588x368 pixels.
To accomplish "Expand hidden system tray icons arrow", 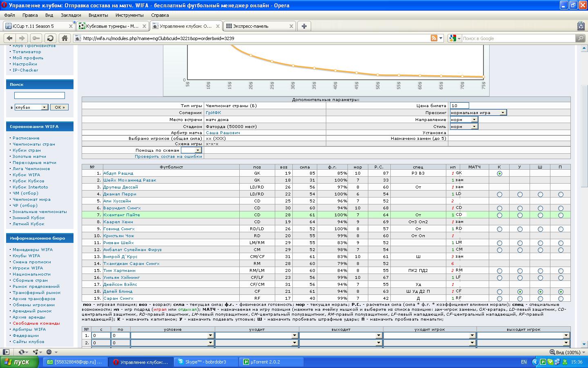I will tap(535, 362).
